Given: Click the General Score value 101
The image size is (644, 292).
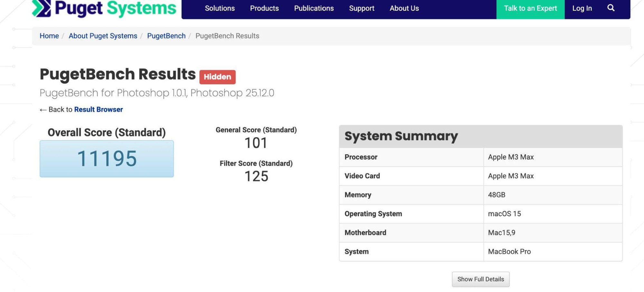Looking at the screenshot, I should (x=256, y=143).
